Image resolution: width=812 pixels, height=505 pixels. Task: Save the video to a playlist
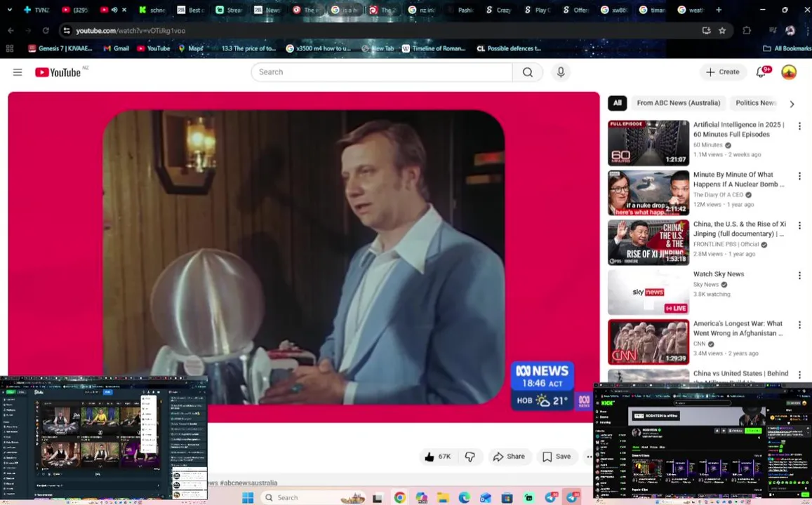coord(557,457)
